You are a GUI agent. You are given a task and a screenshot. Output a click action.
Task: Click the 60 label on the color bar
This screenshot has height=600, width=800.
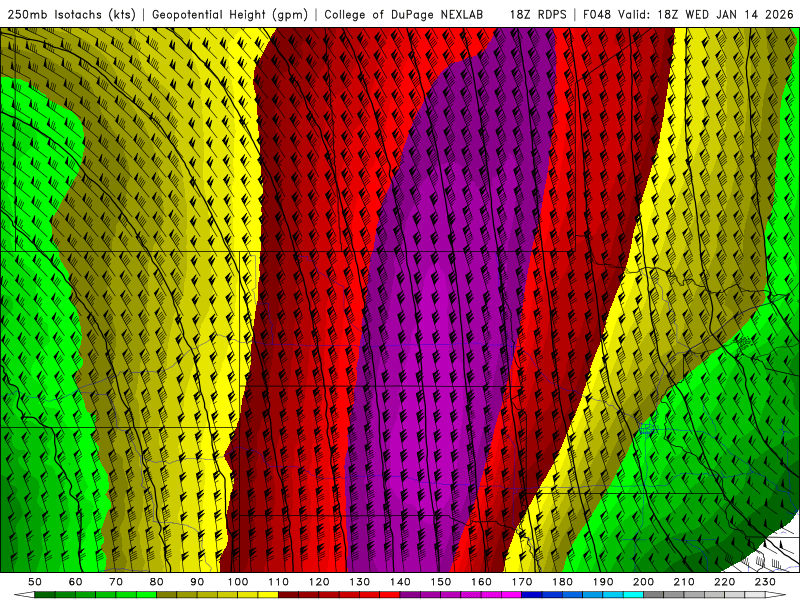click(x=76, y=582)
